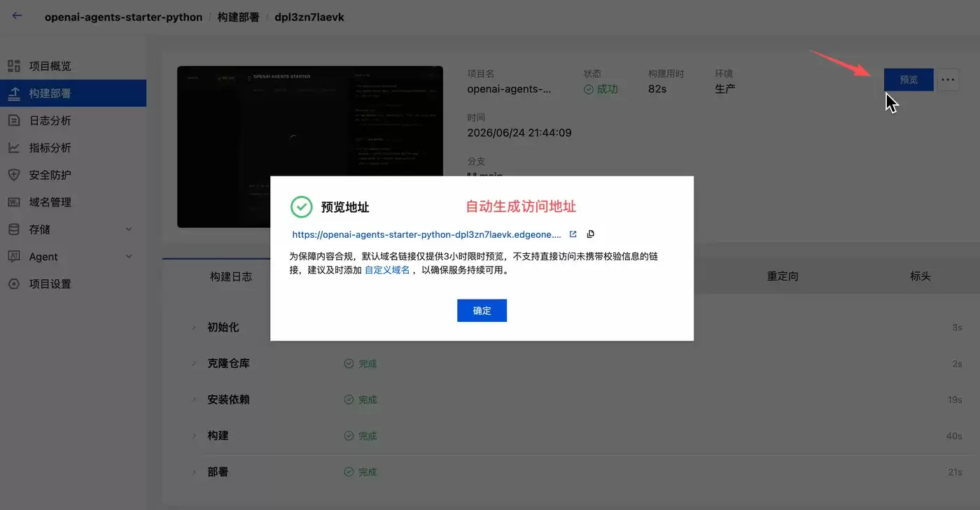Open the preview URL in a new tab
Image resolution: width=980 pixels, height=510 pixels.
(x=573, y=234)
